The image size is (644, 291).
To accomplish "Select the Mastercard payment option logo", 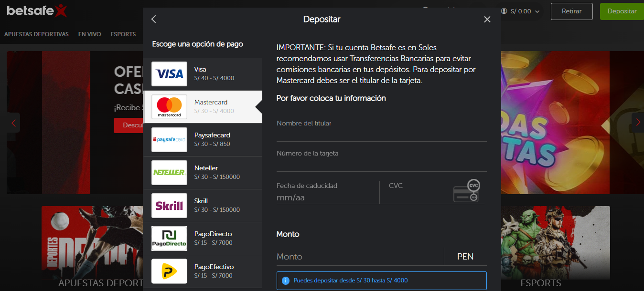I will coord(169,106).
